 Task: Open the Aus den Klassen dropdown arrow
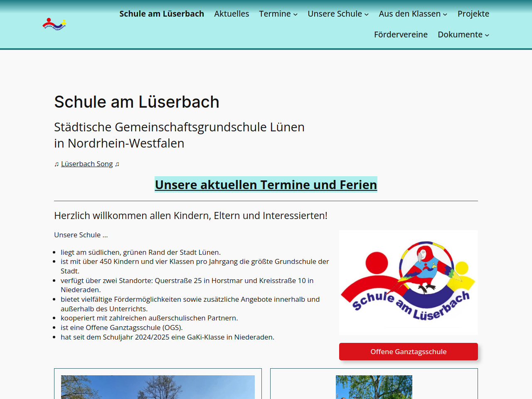445,15
